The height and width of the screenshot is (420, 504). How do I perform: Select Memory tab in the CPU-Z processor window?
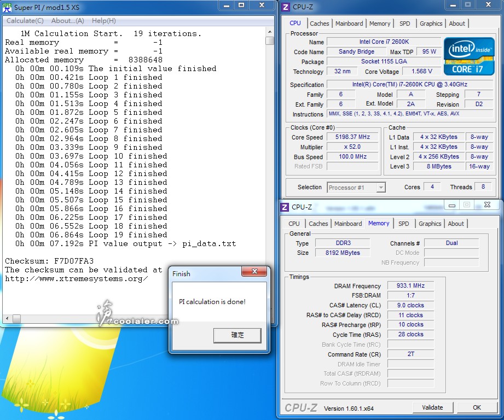(x=380, y=24)
